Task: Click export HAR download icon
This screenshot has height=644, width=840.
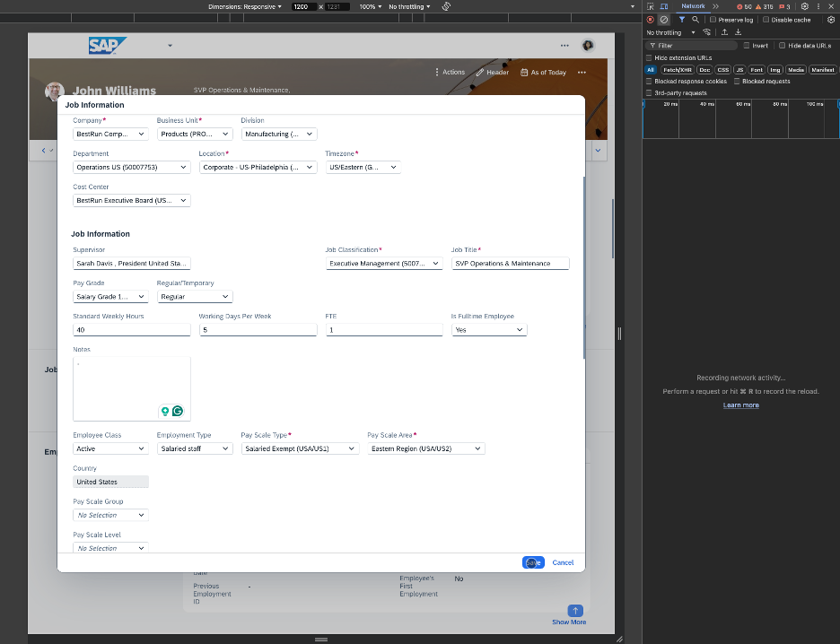Action: tap(738, 32)
